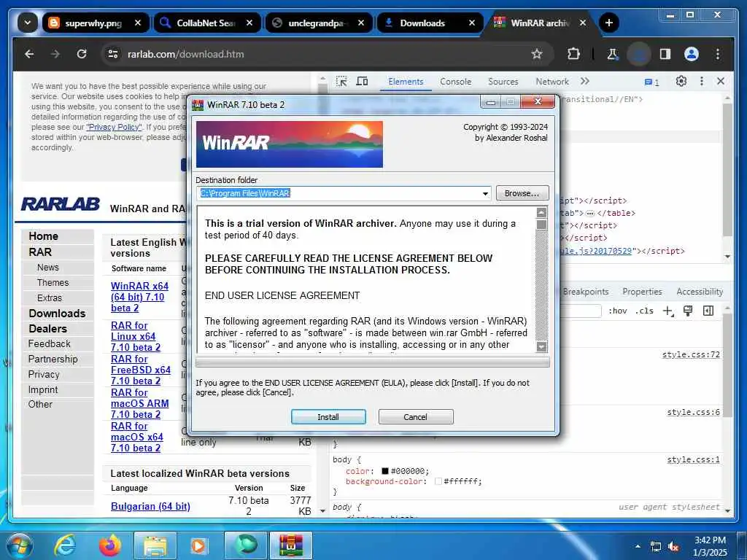This screenshot has height=560, width=747.
Task: Toggle the rendering emulations paintbrush icon
Action: pyautogui.click(x=687, y=311)
